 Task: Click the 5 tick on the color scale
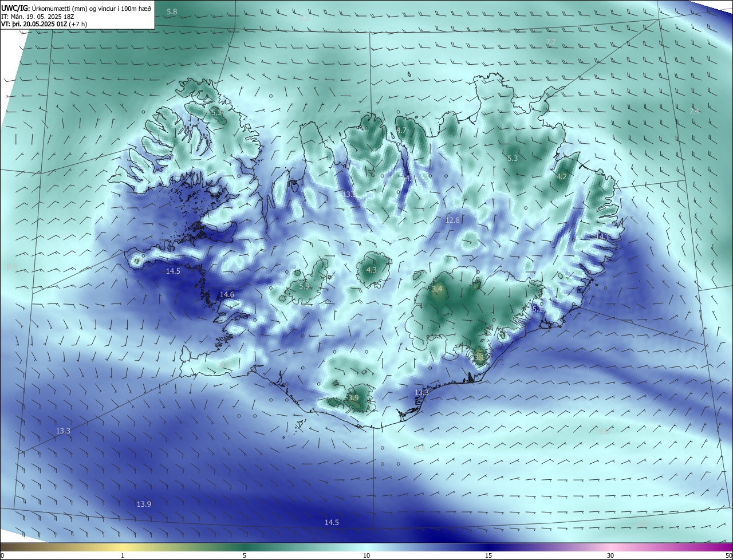pos(245,555)
